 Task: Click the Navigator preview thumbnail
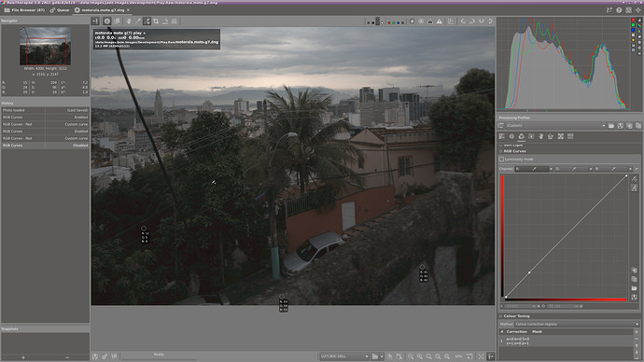point(45,46)
